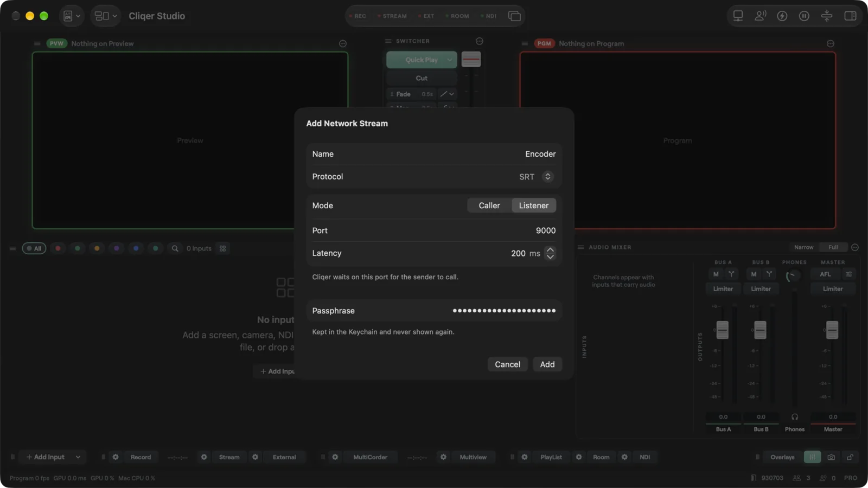Expand the Add Input dropdown arrow
Image resolution: width=868 pixels, height=488 pixels.
click(x=78, y=457)
